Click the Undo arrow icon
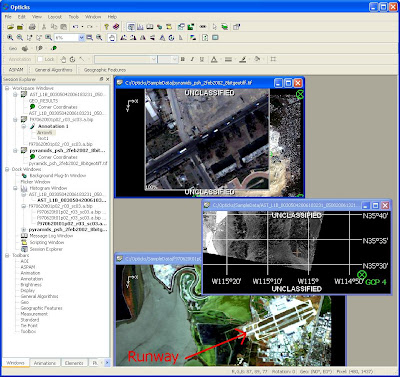The height and width of the screenshot is (377, 400). tap(75, 27)
